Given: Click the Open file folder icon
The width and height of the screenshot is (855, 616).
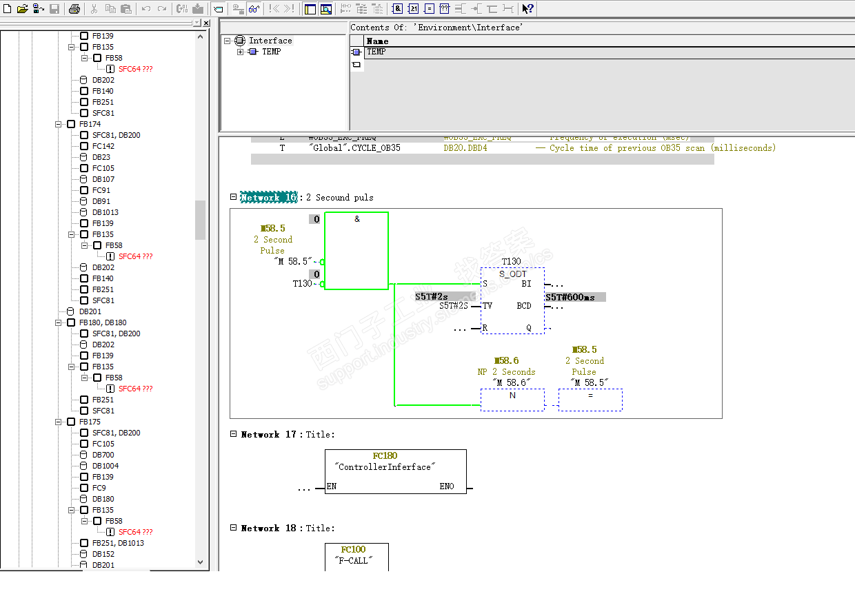Looking at the screenshot, I should tap(22, 9).
